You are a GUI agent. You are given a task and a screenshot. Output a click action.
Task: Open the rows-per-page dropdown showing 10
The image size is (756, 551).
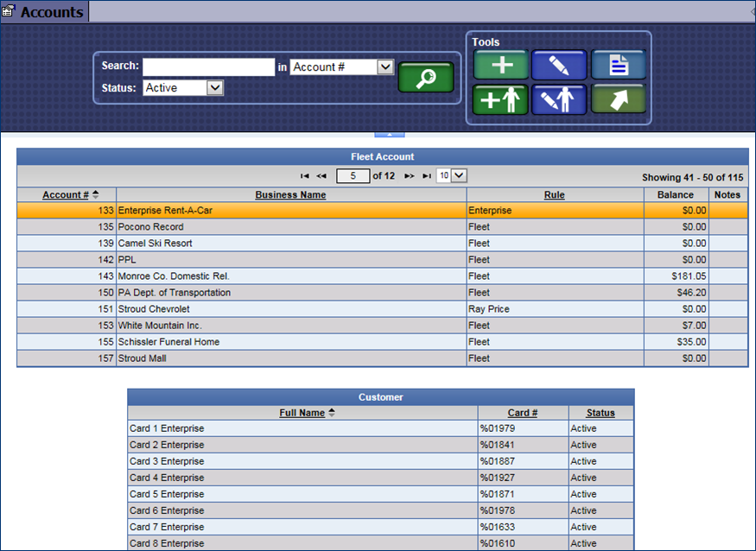pyautogui.click(x=459, y=176)
